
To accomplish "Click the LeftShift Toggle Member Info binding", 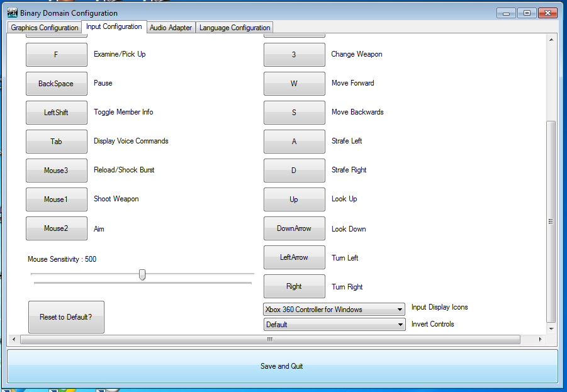I will tap(56, 113).
